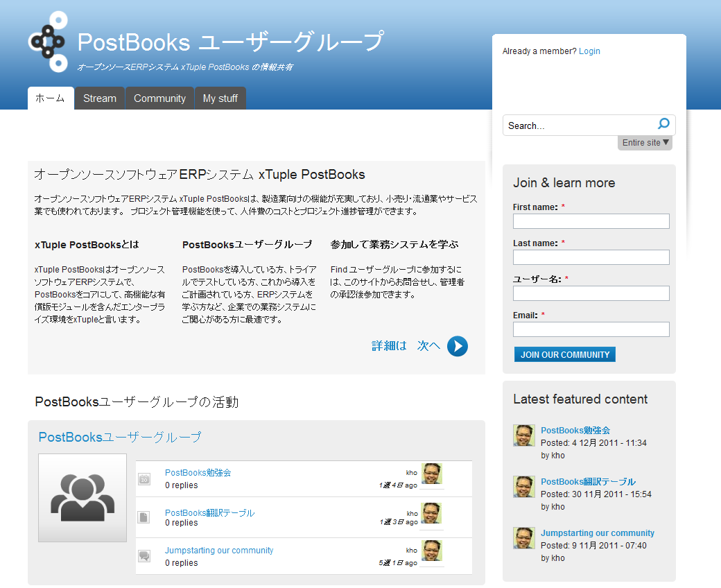This screenshot has height=588, width=721.
Task: Click kho's avatar in Jumpstarting activity row
Action: [432, 551]
